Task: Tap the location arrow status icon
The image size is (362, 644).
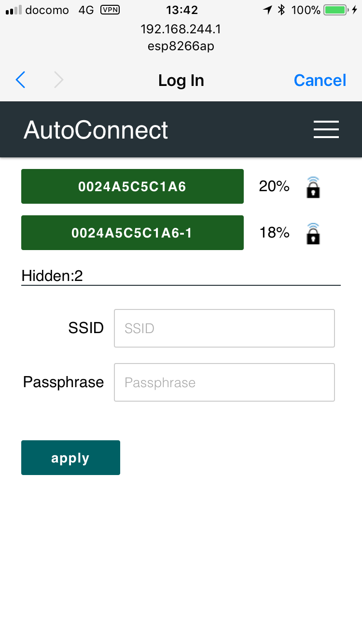Action: coord(268,10)
